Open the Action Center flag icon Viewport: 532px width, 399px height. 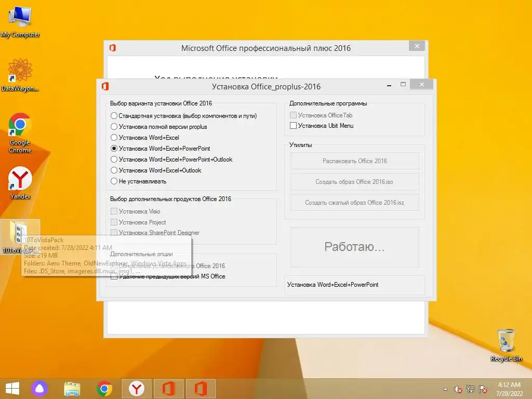coord(483,389)
